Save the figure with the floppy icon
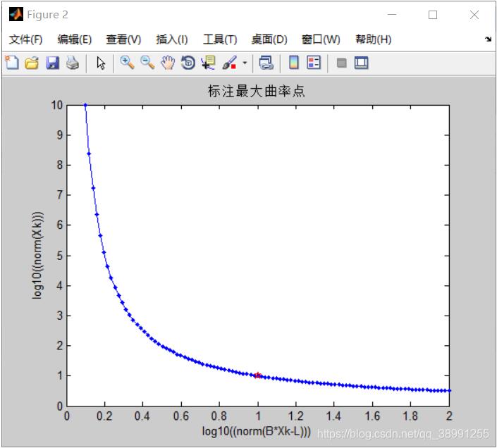Viewport: 497px width, 448px height. [52, 63]
